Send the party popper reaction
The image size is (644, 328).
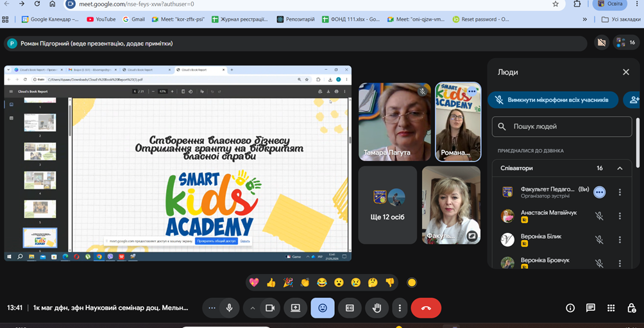(x=288, y=282)
